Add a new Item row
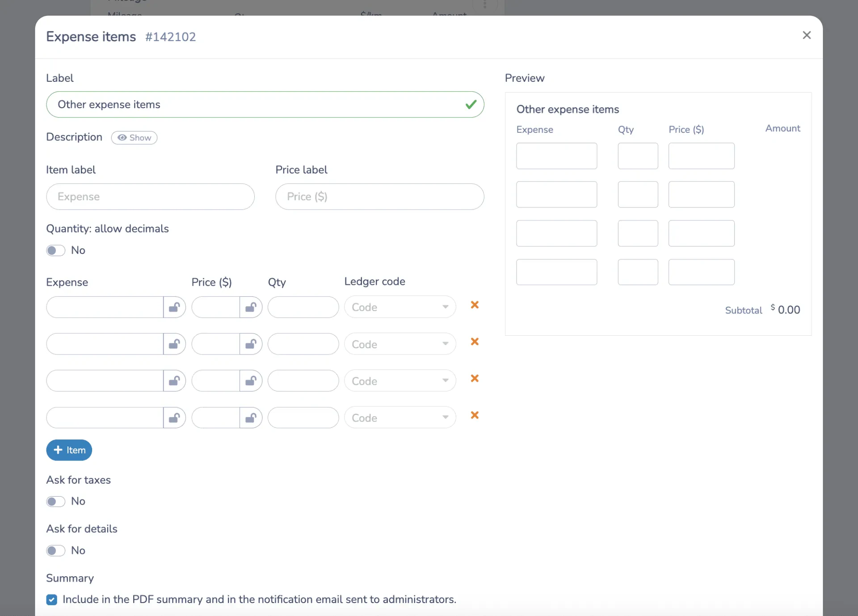This screenshot has width=858, height=616. point(69,450)
